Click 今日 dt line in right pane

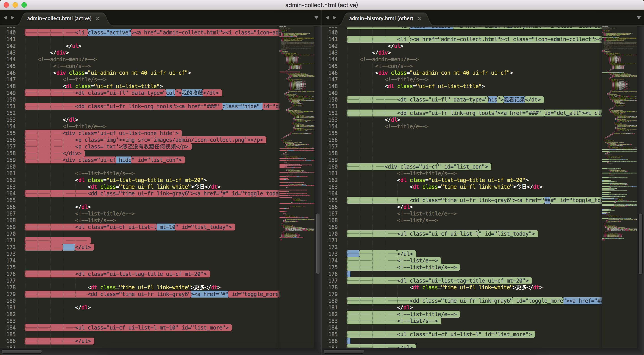(476, 187)
